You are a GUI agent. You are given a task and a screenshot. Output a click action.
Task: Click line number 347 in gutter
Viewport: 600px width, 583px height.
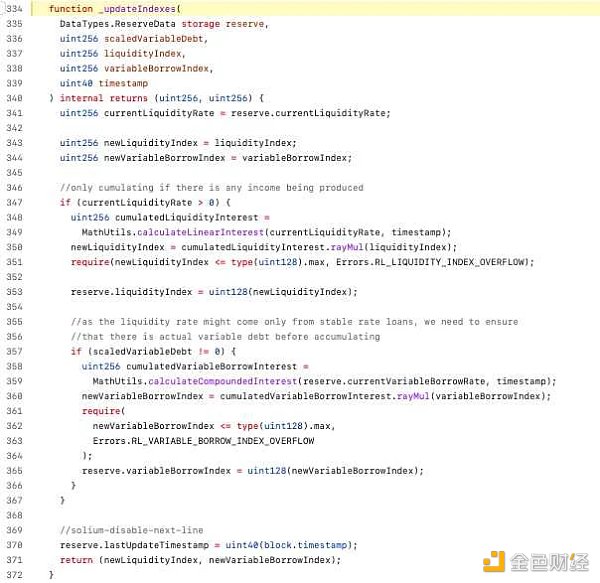click(14, 202)
